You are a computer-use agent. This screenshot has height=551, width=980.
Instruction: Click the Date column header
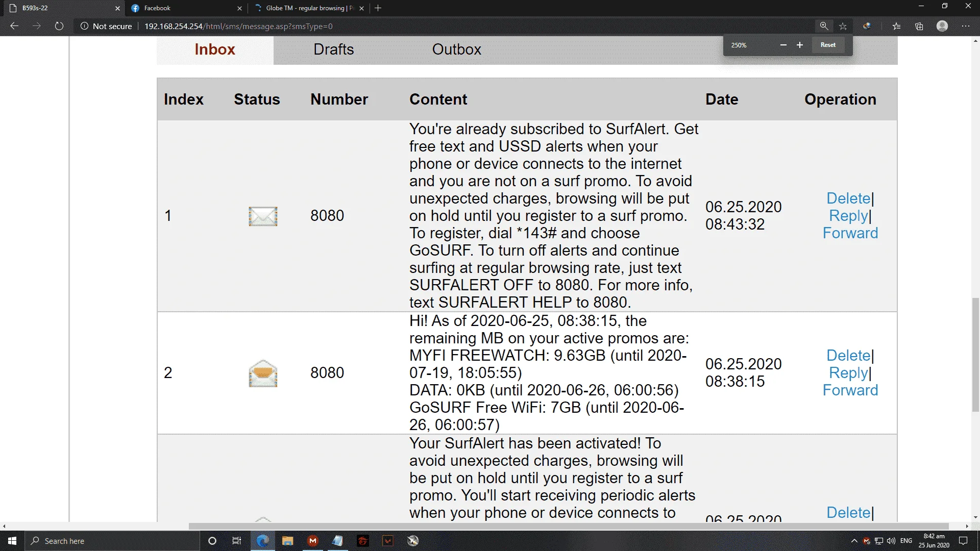(722, 99)
